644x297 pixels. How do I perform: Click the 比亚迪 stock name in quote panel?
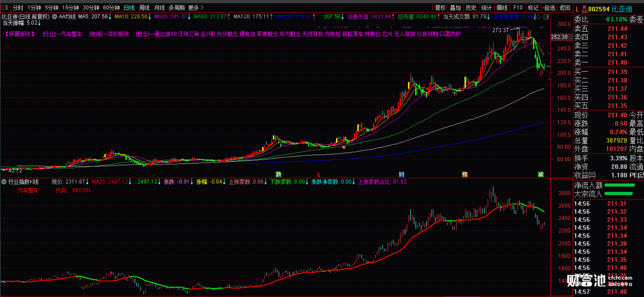tap(622, 9)
